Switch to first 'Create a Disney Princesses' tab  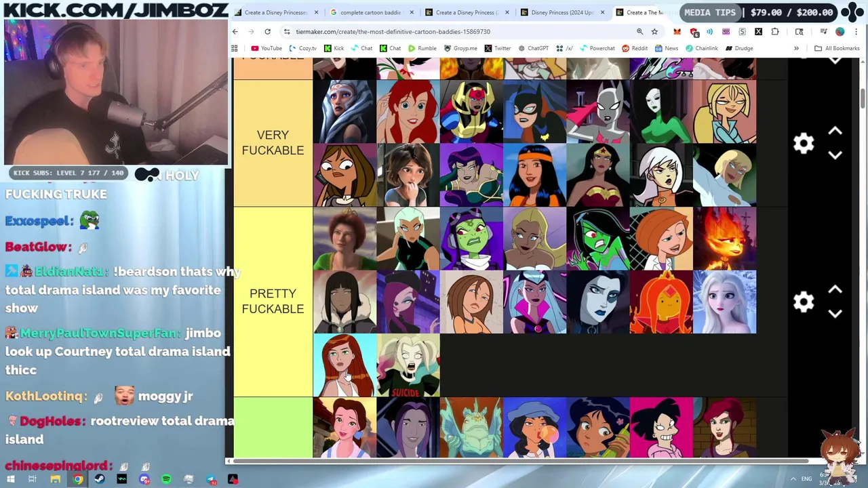(x=276, y=12)
